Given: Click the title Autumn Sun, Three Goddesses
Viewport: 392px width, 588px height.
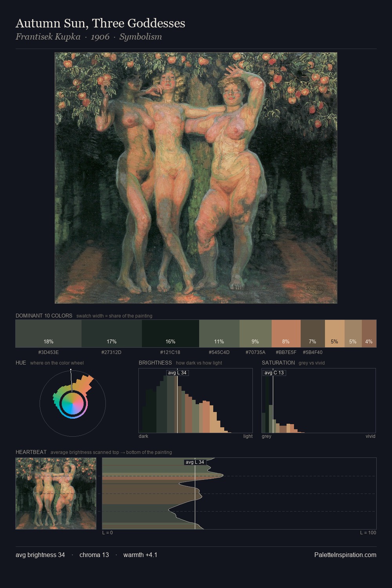Looking at the screenshot, I should tap(100, 24).
